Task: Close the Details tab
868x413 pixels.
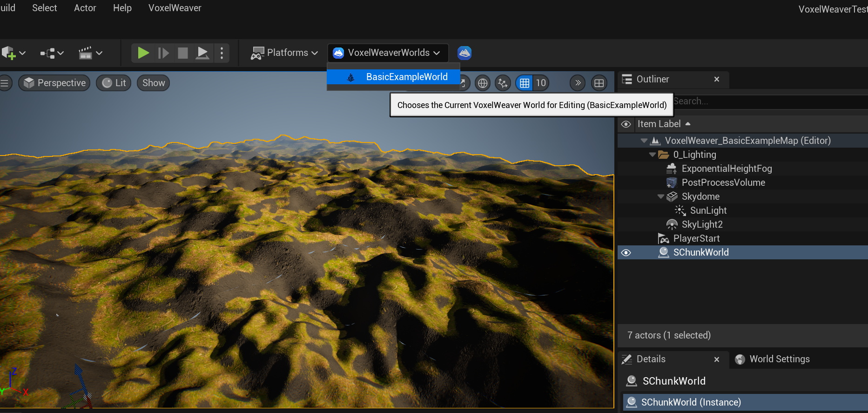Action: (x=717, y=359)
